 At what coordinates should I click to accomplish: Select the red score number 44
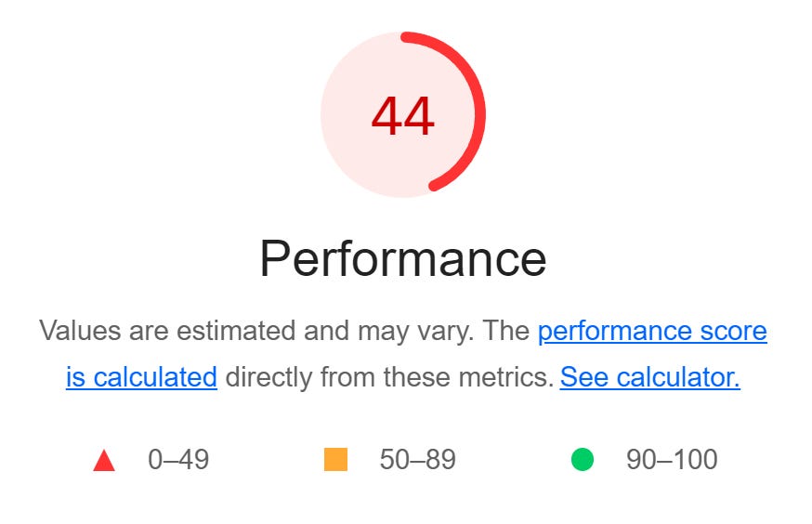coord(403,117)
